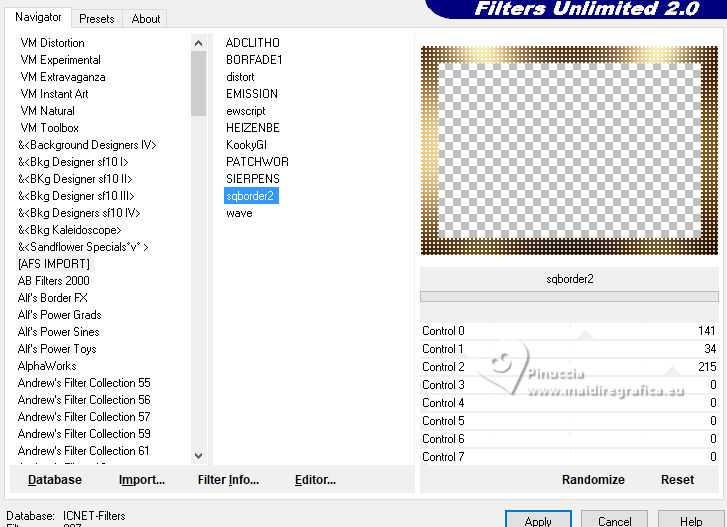Select VM Toolbox category
The height and width of the screenshot is (527, 727).
click(x=49, y=128)
